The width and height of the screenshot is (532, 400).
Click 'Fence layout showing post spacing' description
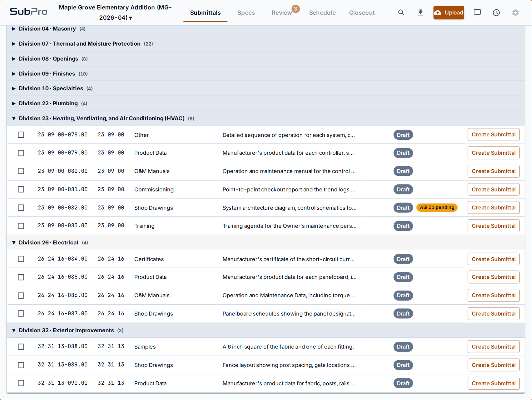289,365
